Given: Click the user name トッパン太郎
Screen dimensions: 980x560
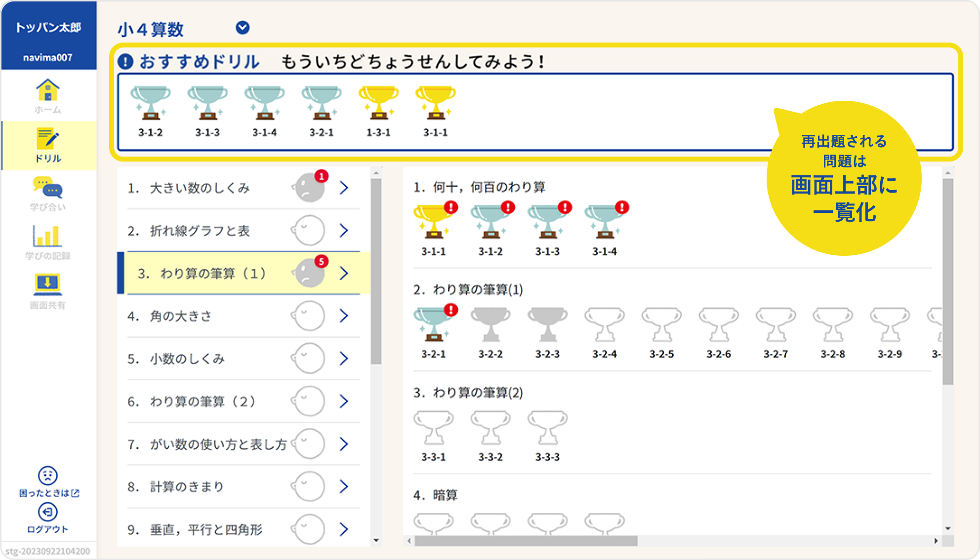Looking at the screenshot, I should (48, 27).
